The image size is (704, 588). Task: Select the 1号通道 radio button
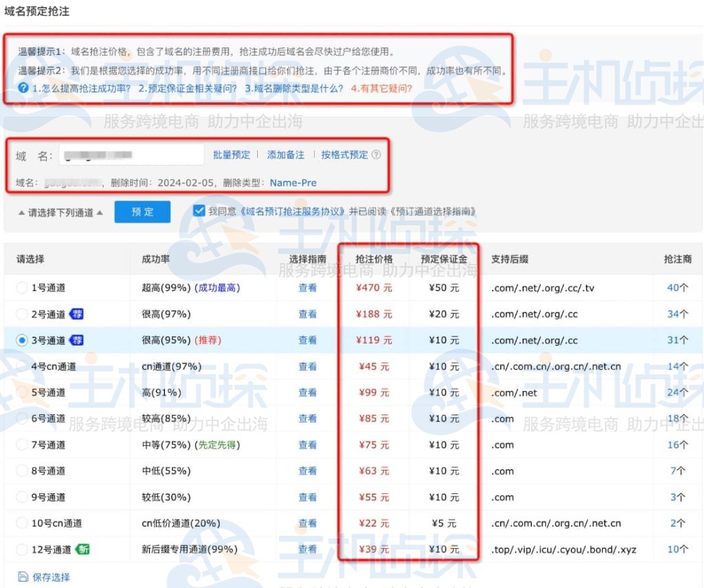21,288
